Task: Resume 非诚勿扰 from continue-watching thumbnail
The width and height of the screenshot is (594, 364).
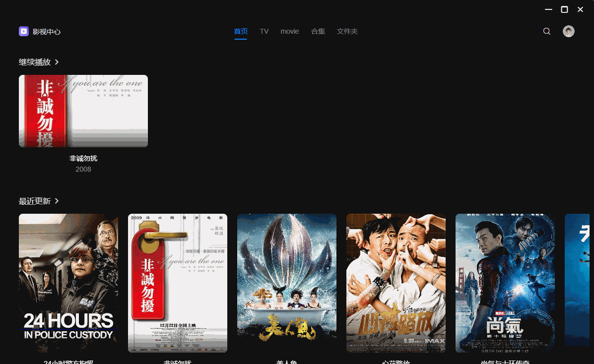Action: (83, 111)
